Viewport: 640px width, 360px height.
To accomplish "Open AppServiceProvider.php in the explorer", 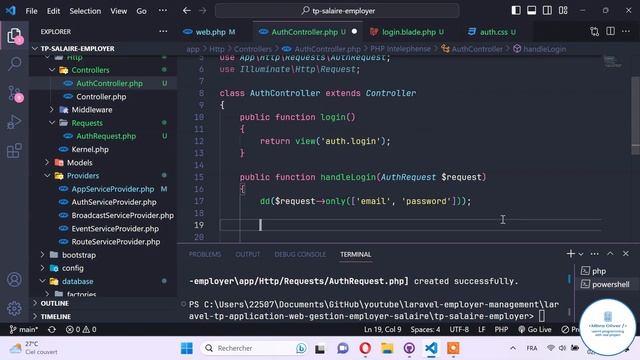I will click(x=113, y=189).
